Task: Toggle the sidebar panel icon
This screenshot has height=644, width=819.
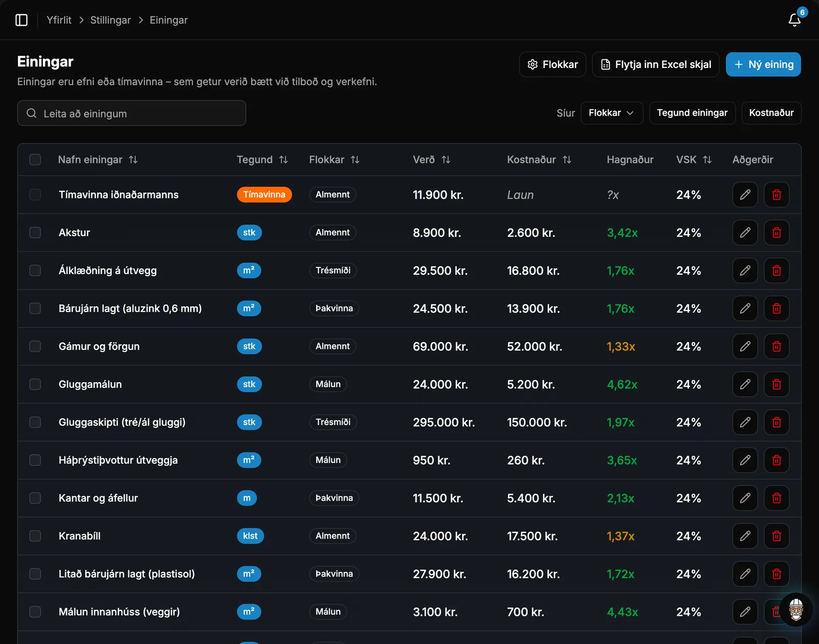Action: pos(21,20)
